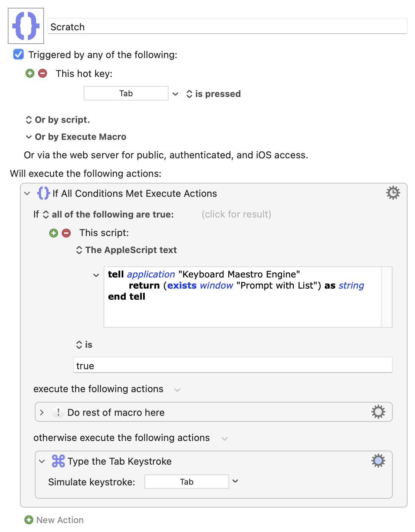This screenshot has height=532, width=415.
Task: Open gear menu for Type the Tab Keystroke
Action: point(378,461)
